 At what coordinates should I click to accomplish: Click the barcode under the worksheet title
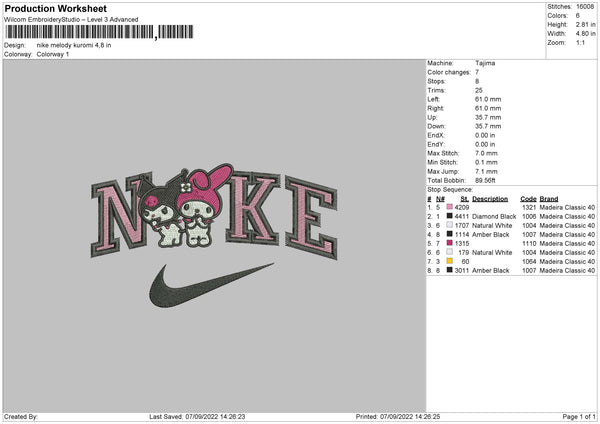(99, 32)
